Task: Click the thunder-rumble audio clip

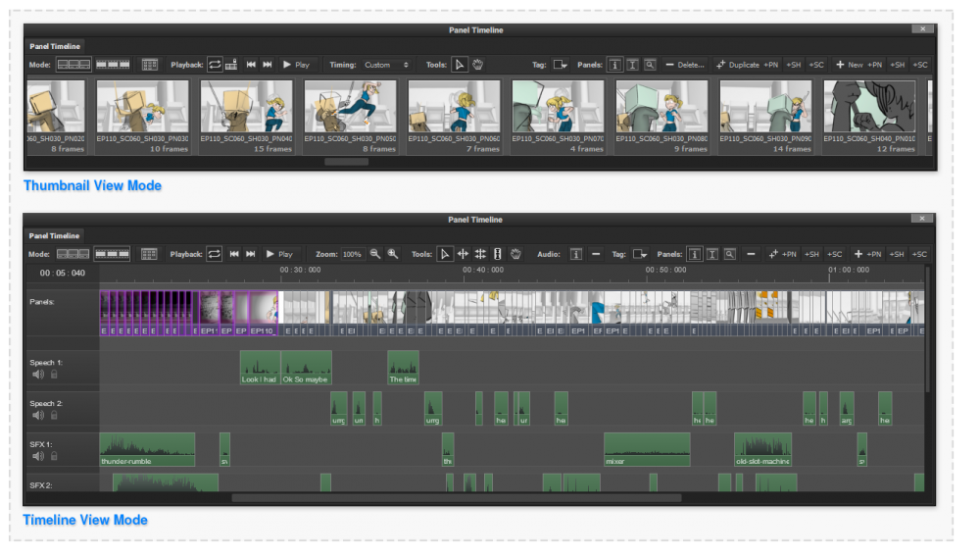Action: [x=147, y=450]
